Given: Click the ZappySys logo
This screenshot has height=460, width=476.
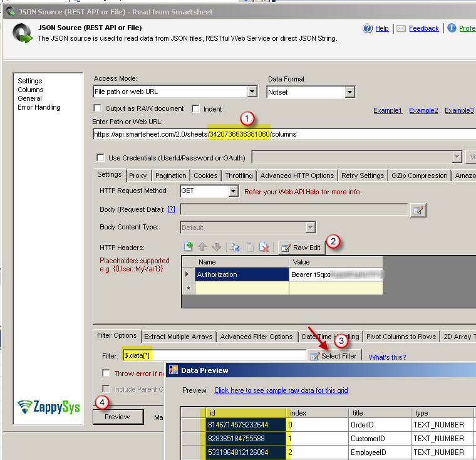Looking at the screenshot, I should tap(49, 407).
